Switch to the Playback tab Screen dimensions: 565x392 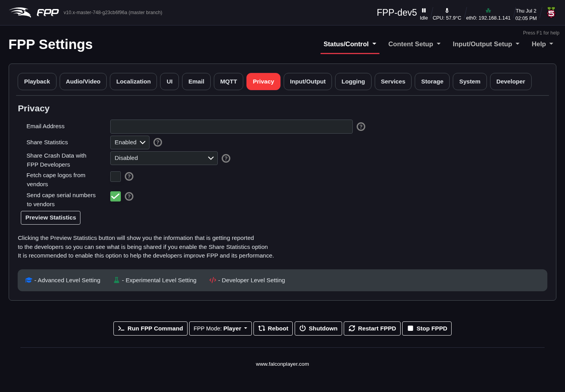pos(37,82)
